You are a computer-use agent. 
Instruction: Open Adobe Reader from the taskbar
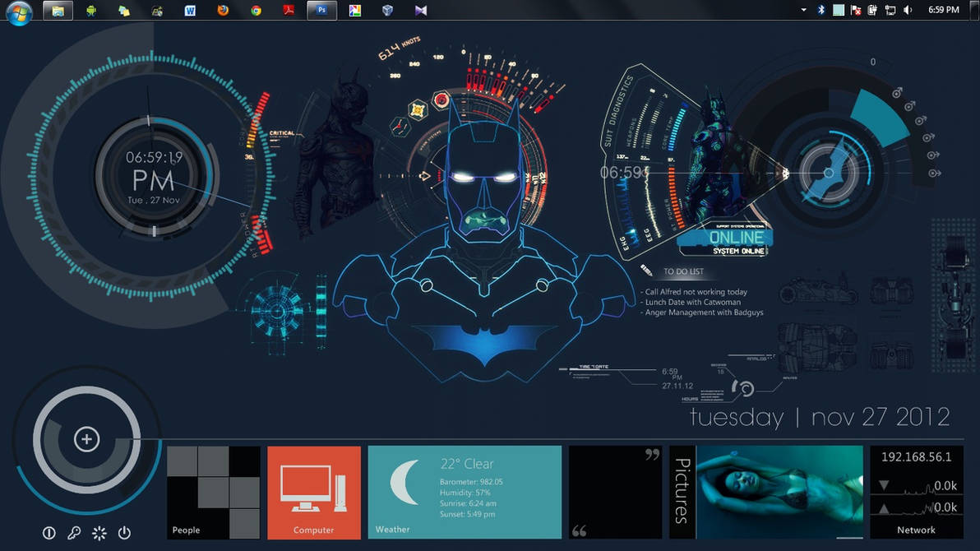[289, 10]
